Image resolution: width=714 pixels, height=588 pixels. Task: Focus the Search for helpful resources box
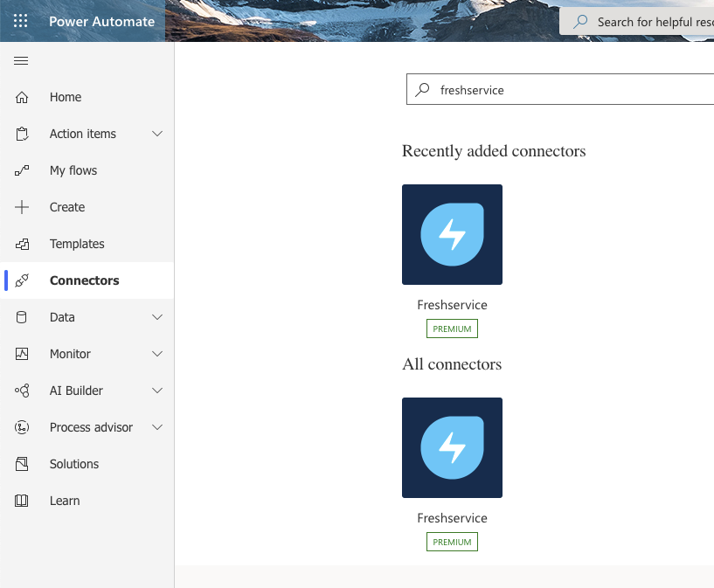coord(636,21)
